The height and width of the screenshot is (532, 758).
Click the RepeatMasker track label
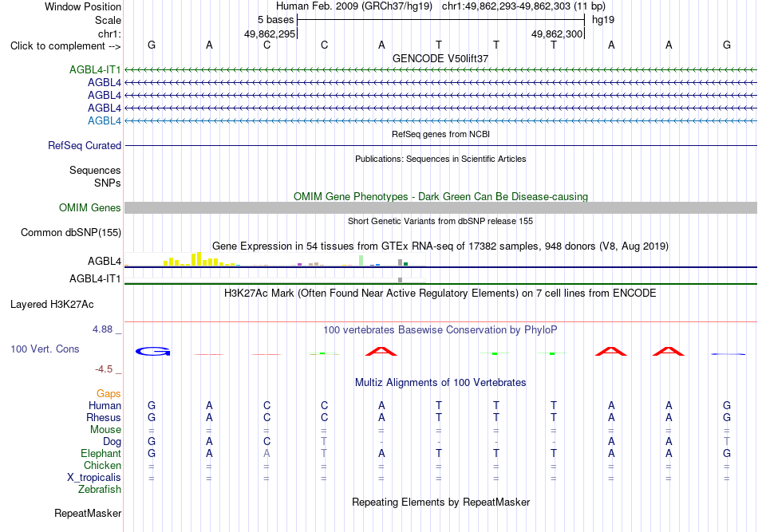[x=88, y=513]
